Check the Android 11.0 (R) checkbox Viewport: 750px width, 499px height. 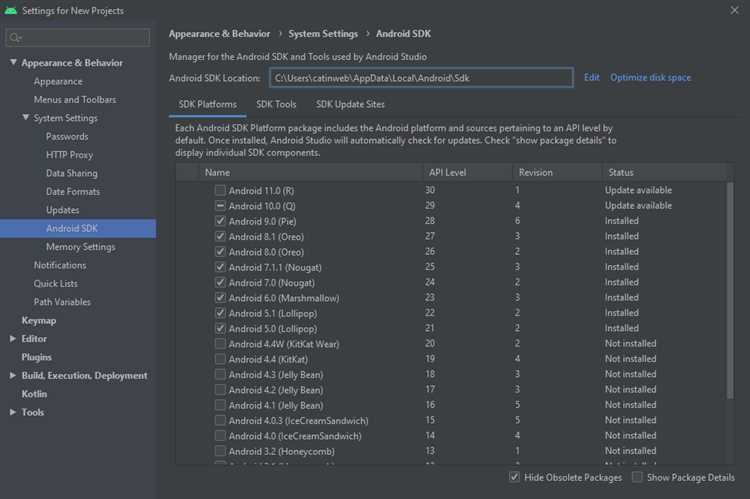(220, 190)
